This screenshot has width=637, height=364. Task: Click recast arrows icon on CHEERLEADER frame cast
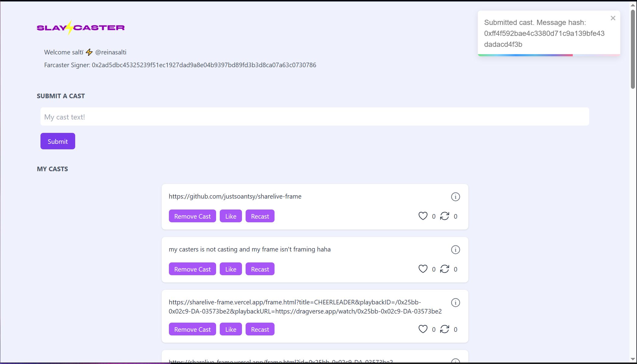[x=445, y=329]
